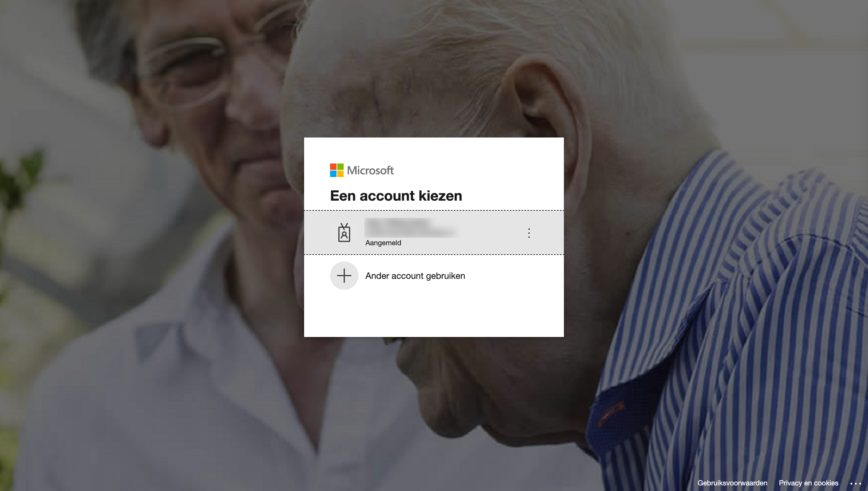
Task: Open the three-dot menu for signed-in account
Action: pos(529,233)
